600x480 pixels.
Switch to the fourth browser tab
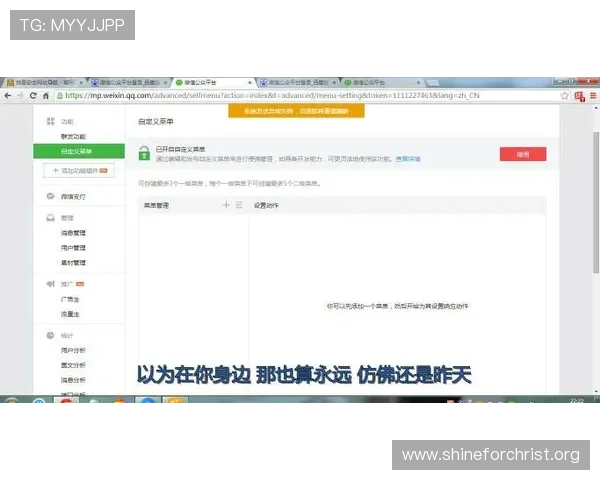click(x=298, y=82)
